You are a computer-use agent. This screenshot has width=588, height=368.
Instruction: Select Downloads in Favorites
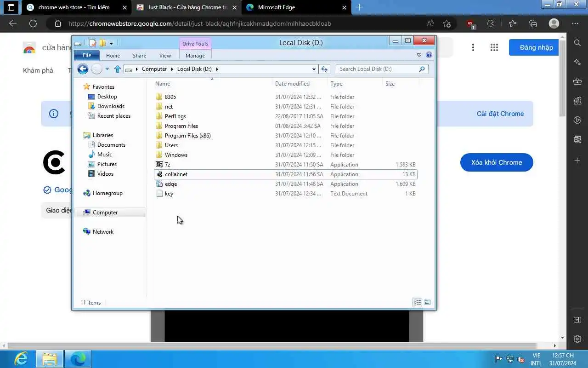click(111, 106)
